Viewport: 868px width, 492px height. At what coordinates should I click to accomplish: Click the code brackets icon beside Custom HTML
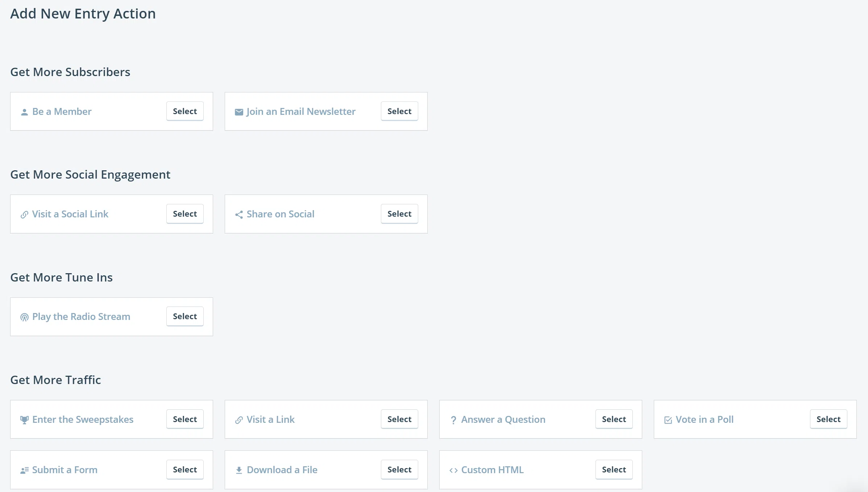453,470
